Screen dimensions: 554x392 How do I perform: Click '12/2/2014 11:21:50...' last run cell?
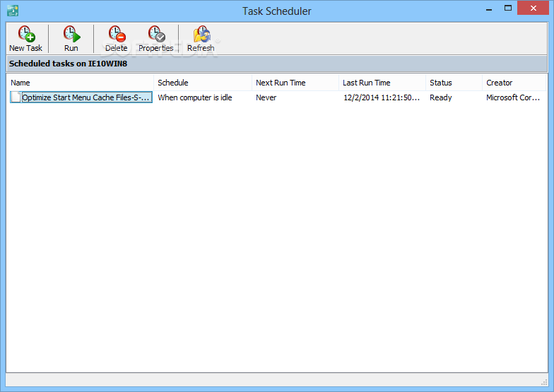pos(382,97)
